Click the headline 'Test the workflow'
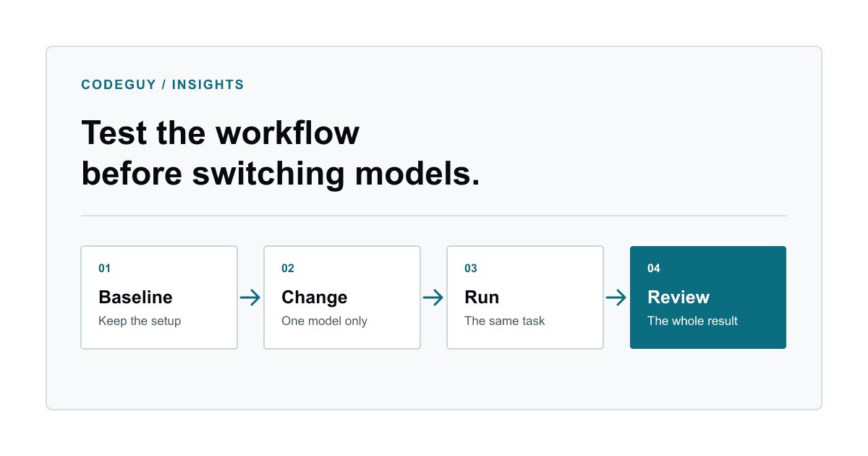 pyautogui.click(x=221, y=133)
